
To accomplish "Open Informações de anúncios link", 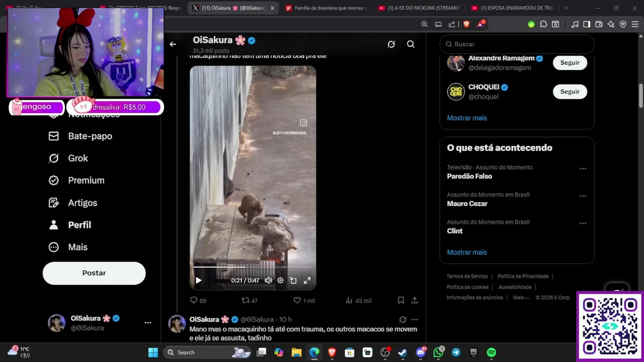I will pos(474,298).
